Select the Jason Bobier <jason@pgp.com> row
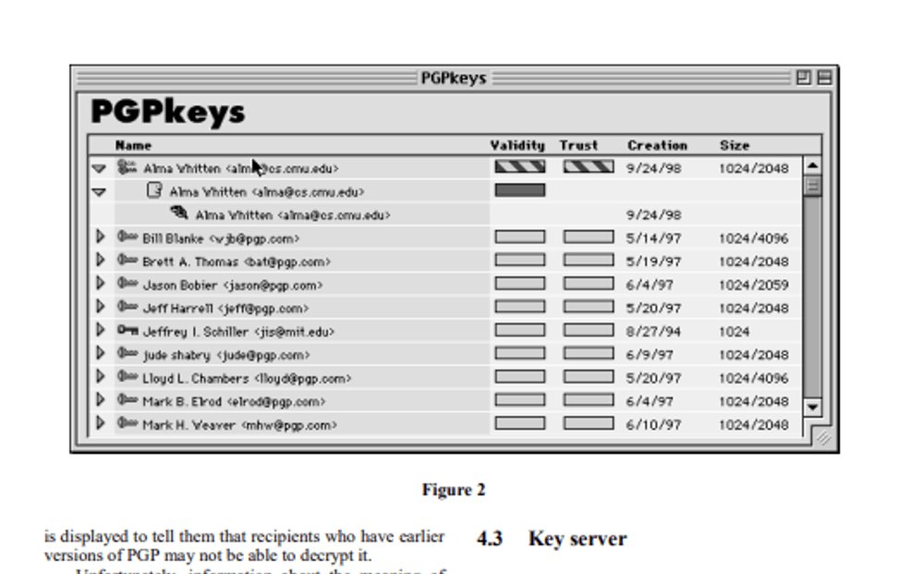Screen dimensions: 924x574 pos(446,284)
